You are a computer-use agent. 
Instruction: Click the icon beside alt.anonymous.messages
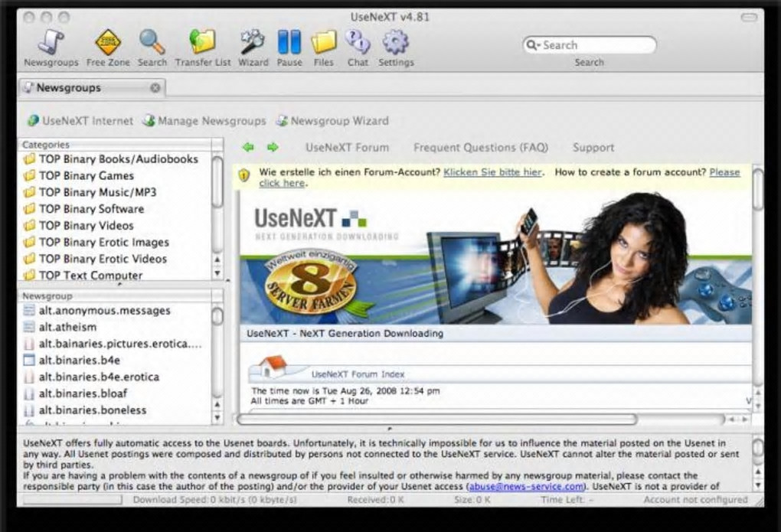tap(29, 310)
